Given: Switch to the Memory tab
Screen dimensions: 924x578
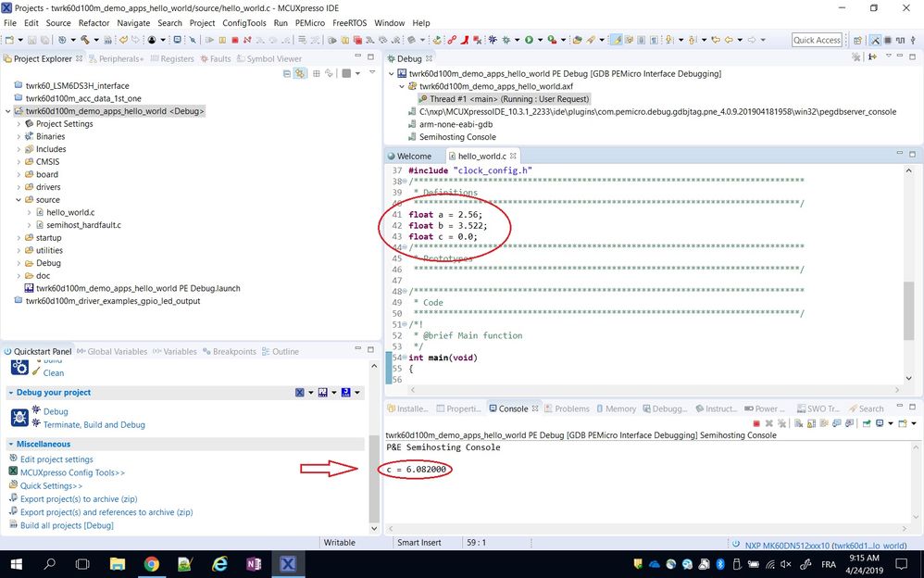Looking at the screenshot, I should click(x=616, y=408).
